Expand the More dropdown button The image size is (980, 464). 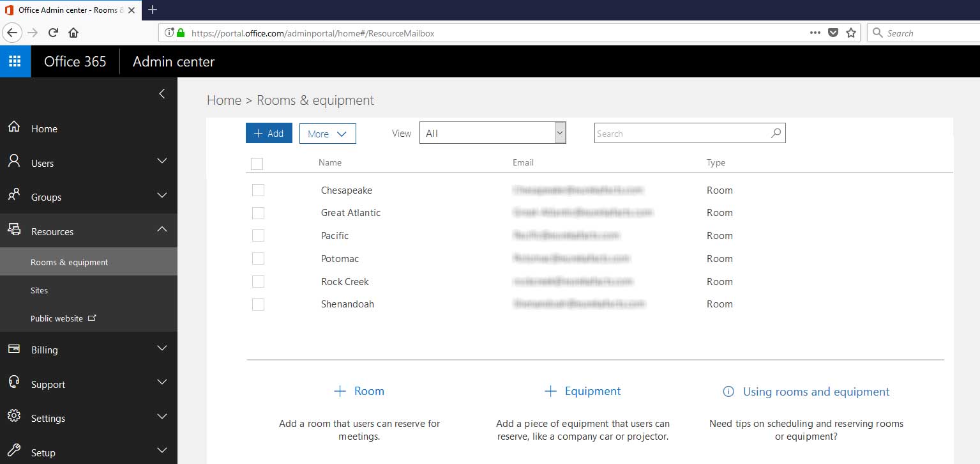tap(327, 134)
